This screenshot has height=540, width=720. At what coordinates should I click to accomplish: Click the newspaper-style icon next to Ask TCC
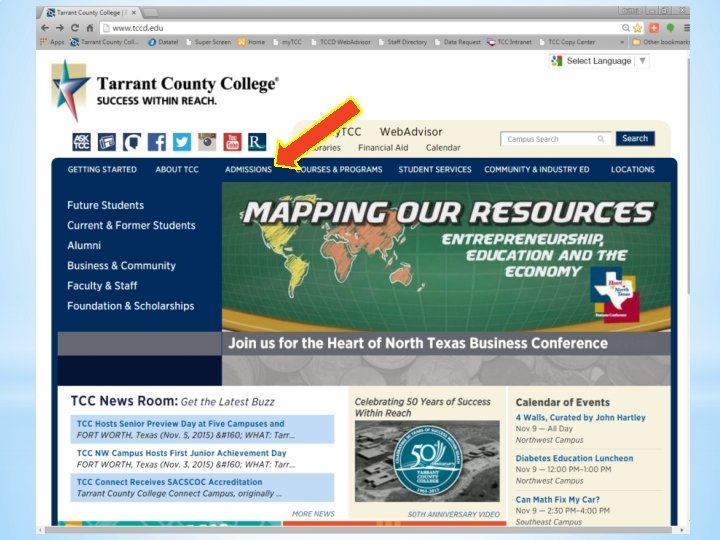(x=107, y=142)
